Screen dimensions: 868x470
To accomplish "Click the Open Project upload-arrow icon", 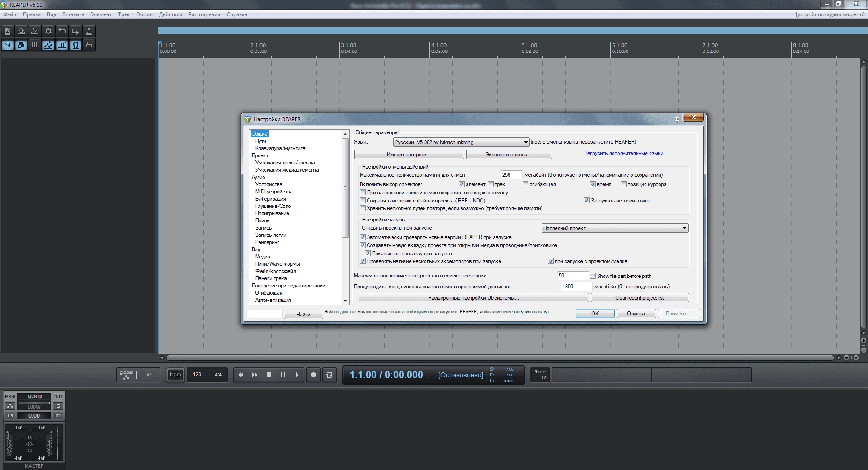I will tap(21, 31).
